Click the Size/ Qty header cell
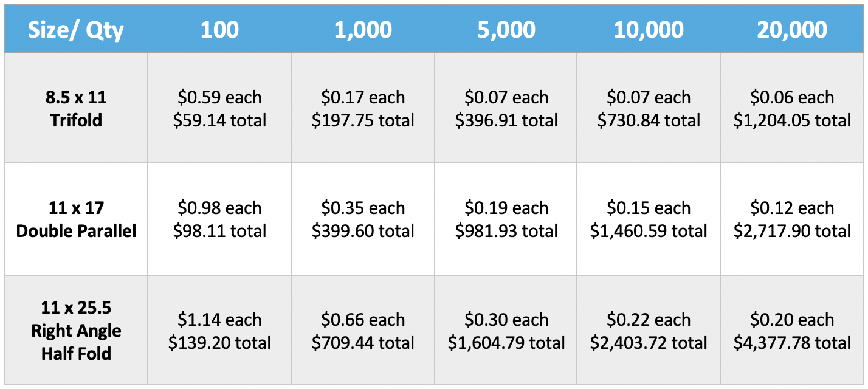The width and height of the screenshot is (868, 389). point(76,29)
